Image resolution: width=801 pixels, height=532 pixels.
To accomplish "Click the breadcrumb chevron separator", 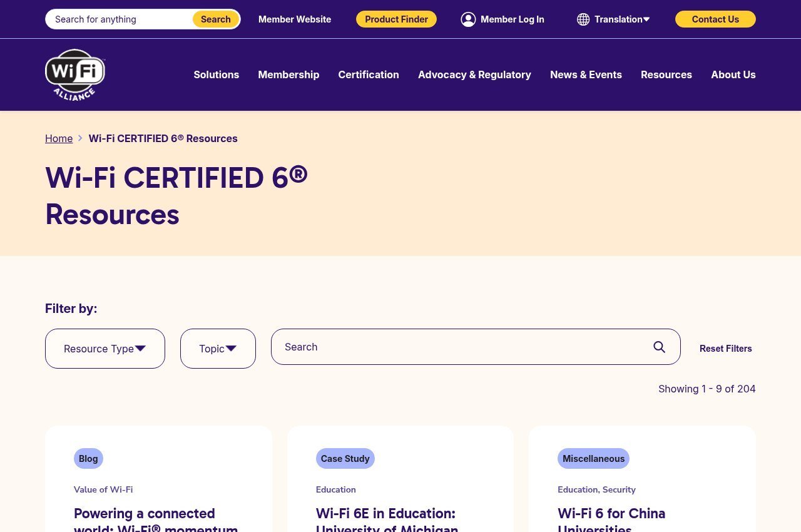I will pos(80,138).
